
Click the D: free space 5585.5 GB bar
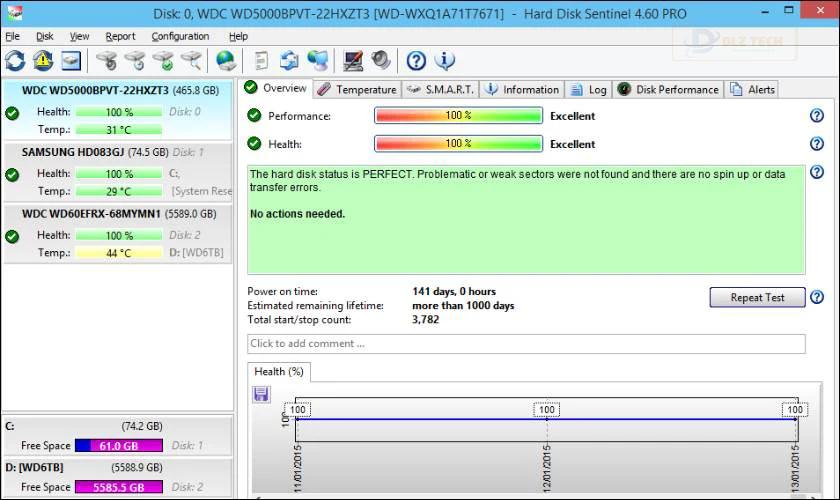[x=118, y=487]
